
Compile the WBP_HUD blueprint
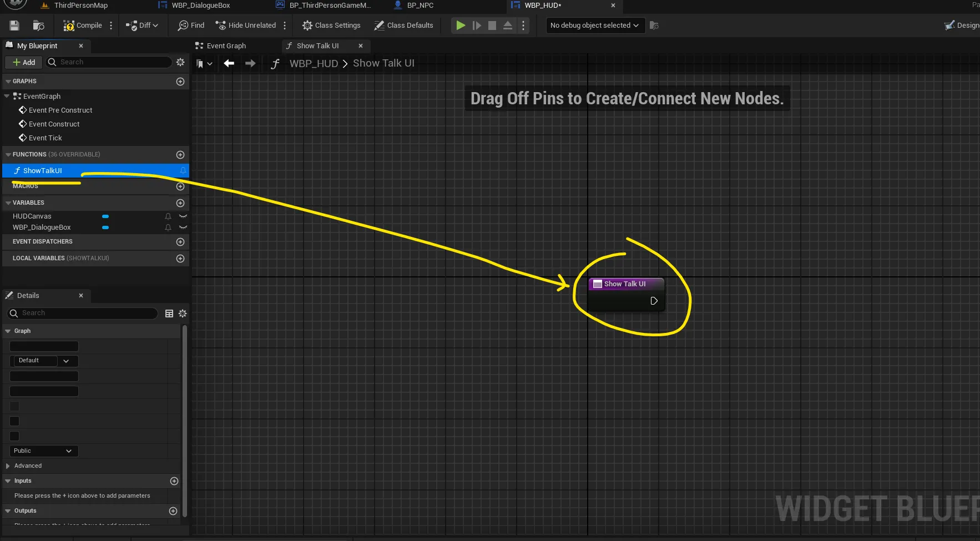[x=83, y=26]
